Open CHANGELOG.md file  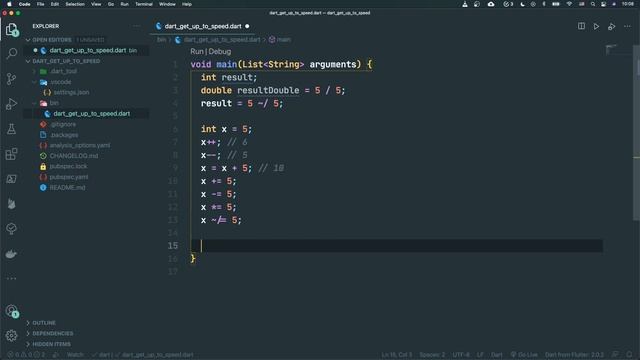[x=73, y=156]
